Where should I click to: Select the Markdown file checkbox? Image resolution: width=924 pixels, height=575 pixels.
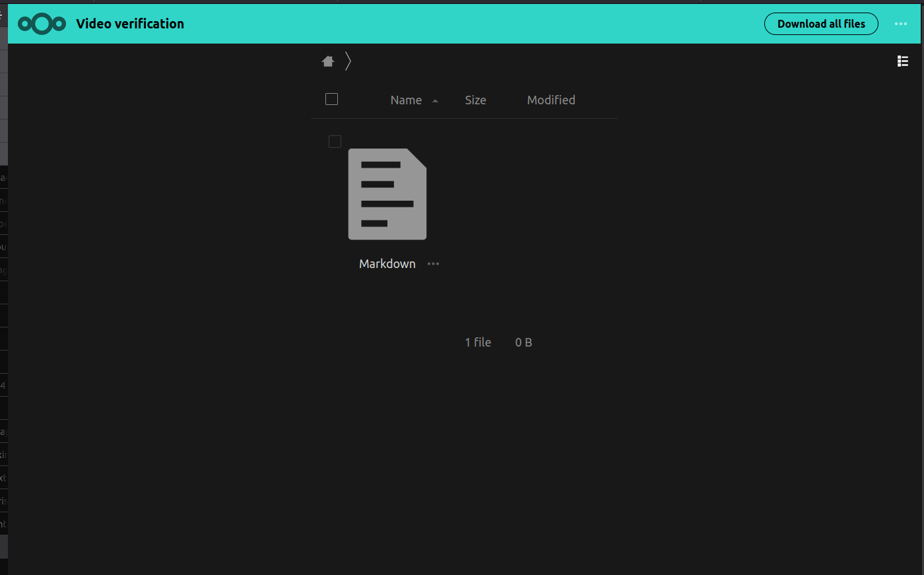point(335,141)
